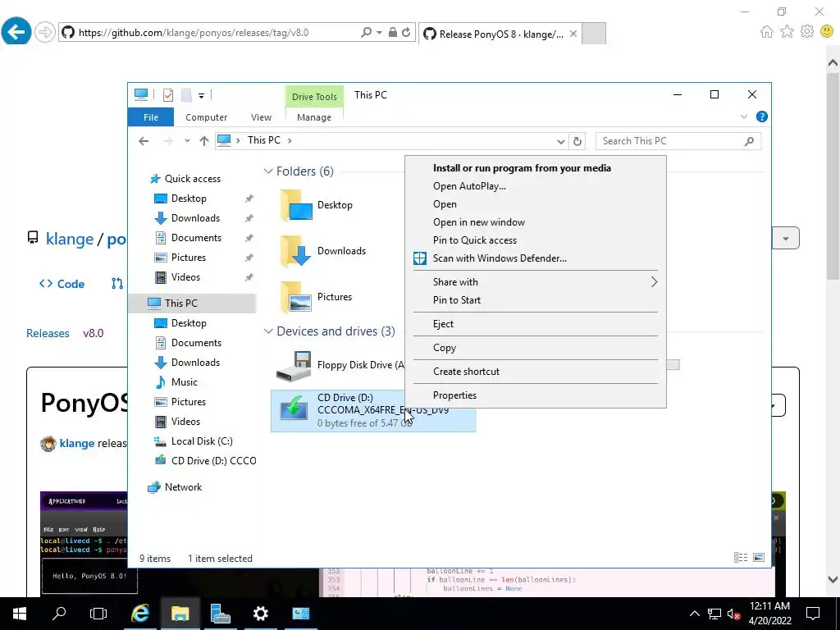Show hidden tray icons chevron

click(694, 614)
